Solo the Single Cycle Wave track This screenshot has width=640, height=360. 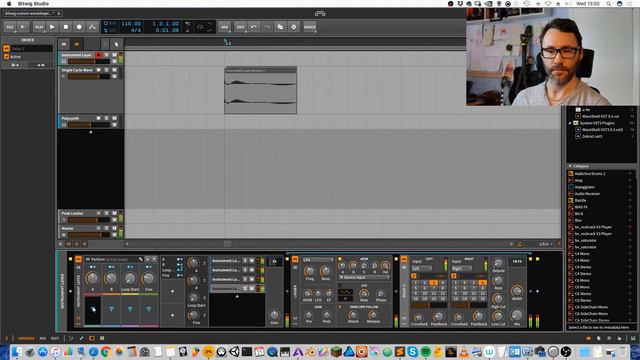click(107, 70)
